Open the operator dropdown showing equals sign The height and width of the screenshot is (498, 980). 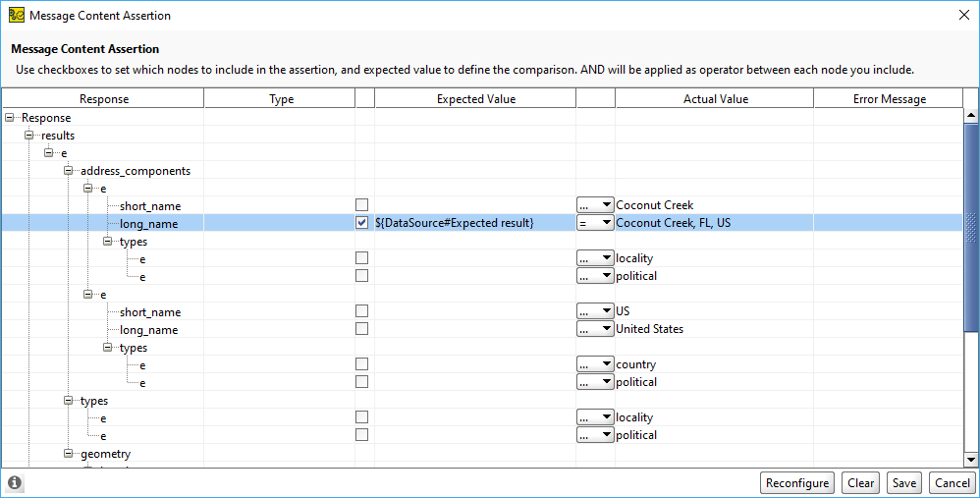pos(595,223)
